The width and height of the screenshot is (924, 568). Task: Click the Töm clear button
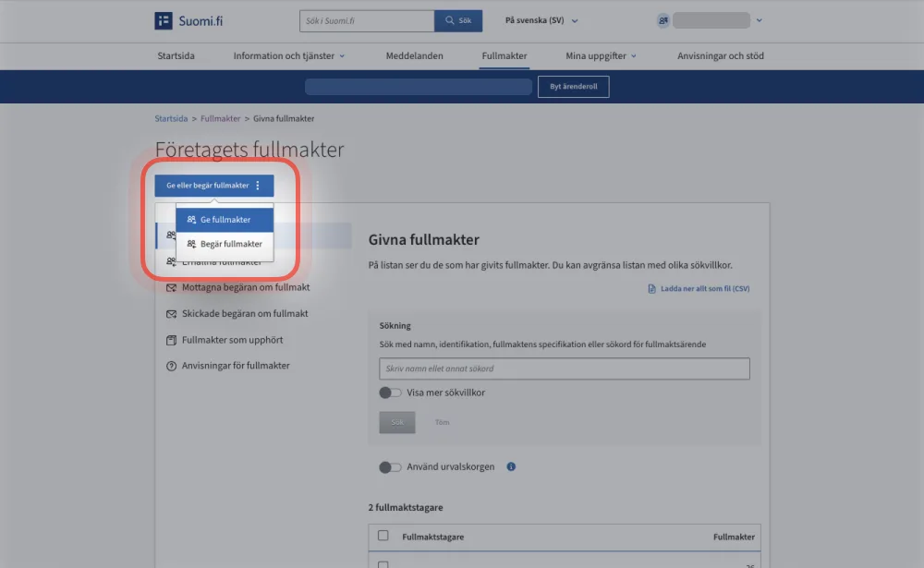(x=442, y=422)
